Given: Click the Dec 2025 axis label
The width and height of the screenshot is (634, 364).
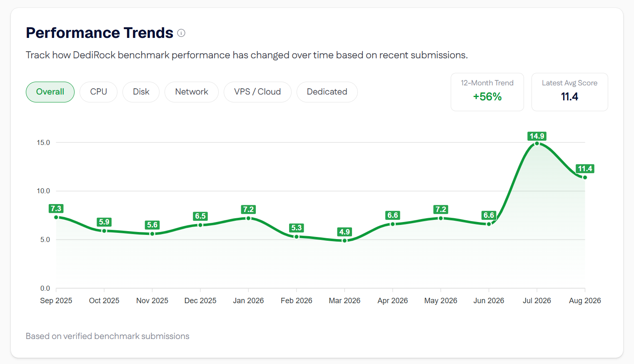Looking at the screenshot, I should click(200, 301).
